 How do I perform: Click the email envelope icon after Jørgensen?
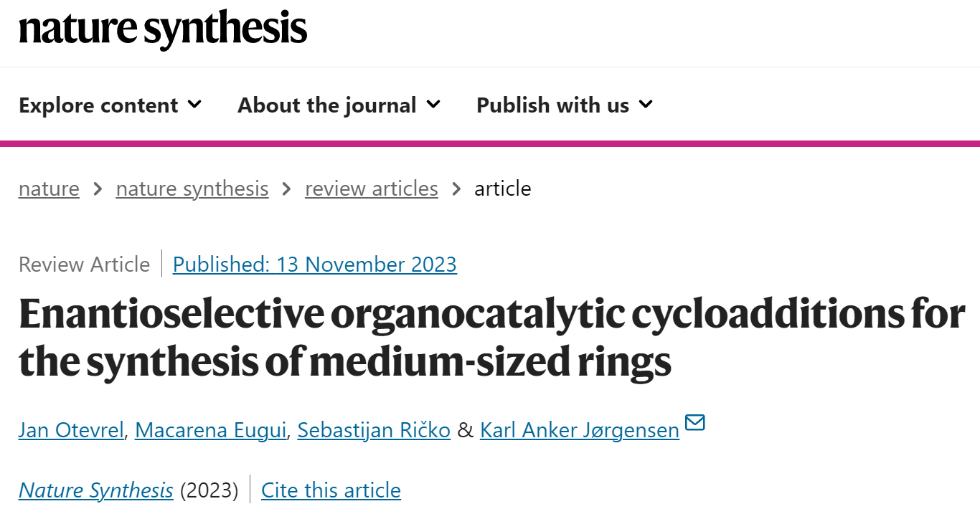pos(695,422)
